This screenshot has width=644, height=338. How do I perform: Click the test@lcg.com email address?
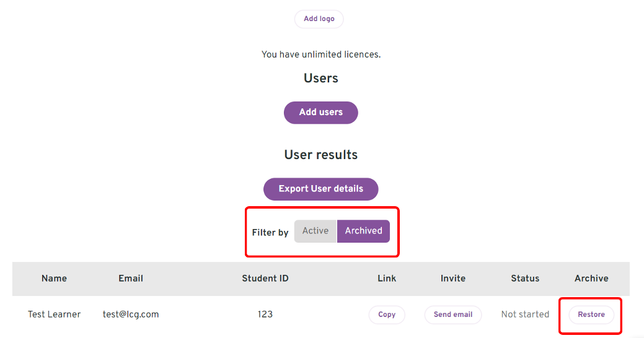(131, 314)
